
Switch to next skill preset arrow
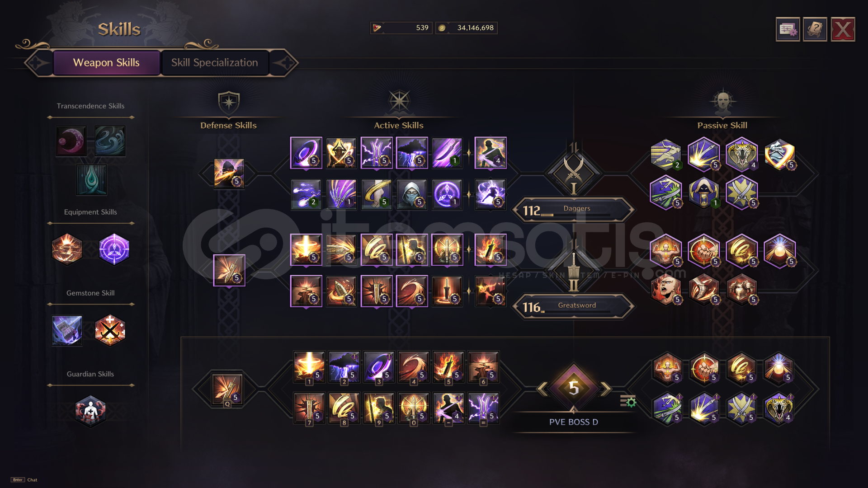[606, 388]
